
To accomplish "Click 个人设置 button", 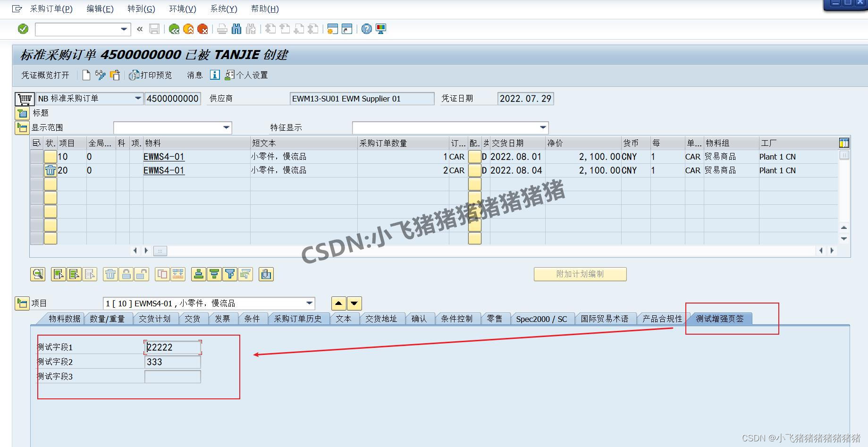I will [246, 75].
